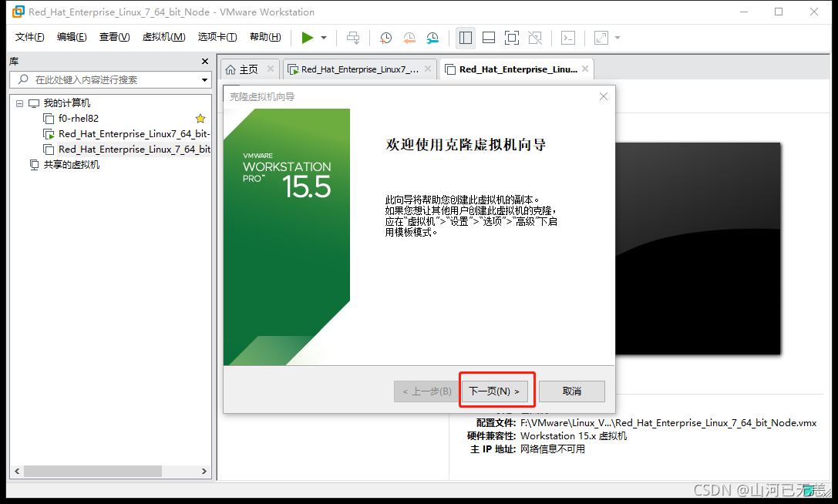Revert to the previous snapshot icon
This screenshot has width=838, height=504.
point(409,38)
